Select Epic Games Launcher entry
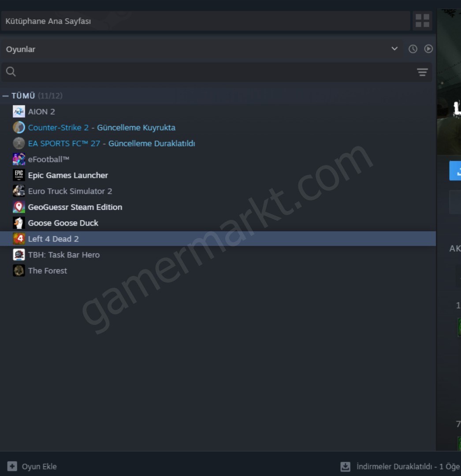This screenshot has width=461, height=476. click(x=218, y=175)
